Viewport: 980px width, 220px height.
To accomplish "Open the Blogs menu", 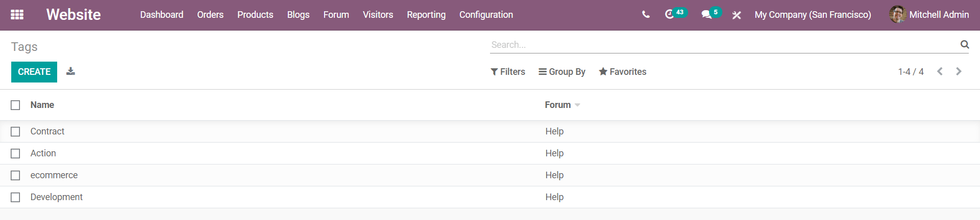I will tap(298, 15).
